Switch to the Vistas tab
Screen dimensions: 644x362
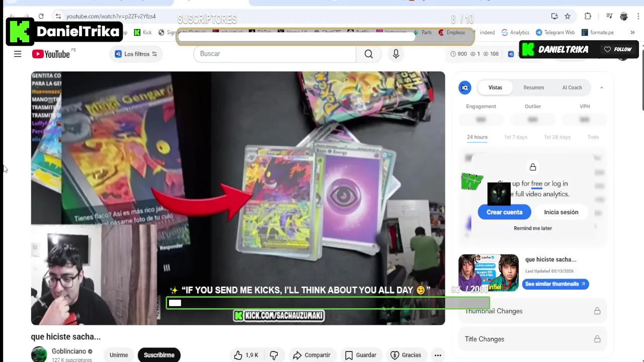click(x=495, y=87)
